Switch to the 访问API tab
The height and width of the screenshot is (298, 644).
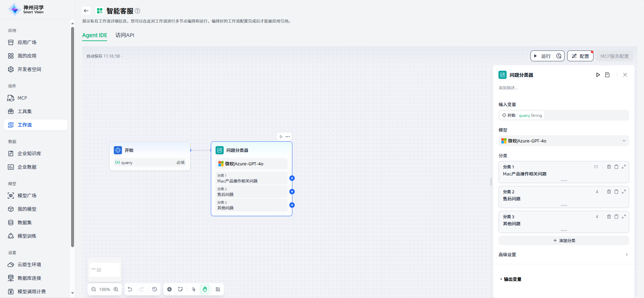point(125,35)
